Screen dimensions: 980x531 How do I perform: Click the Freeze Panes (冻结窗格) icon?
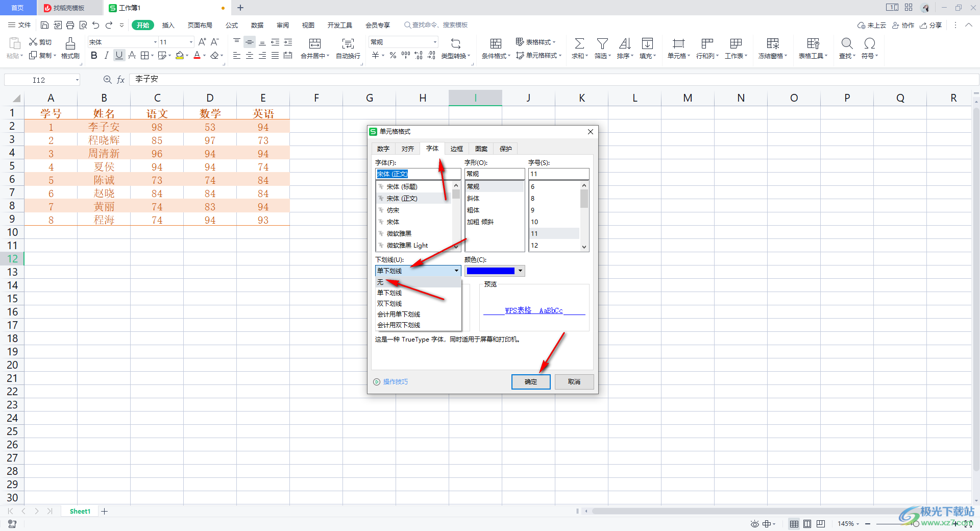(773, 43)
